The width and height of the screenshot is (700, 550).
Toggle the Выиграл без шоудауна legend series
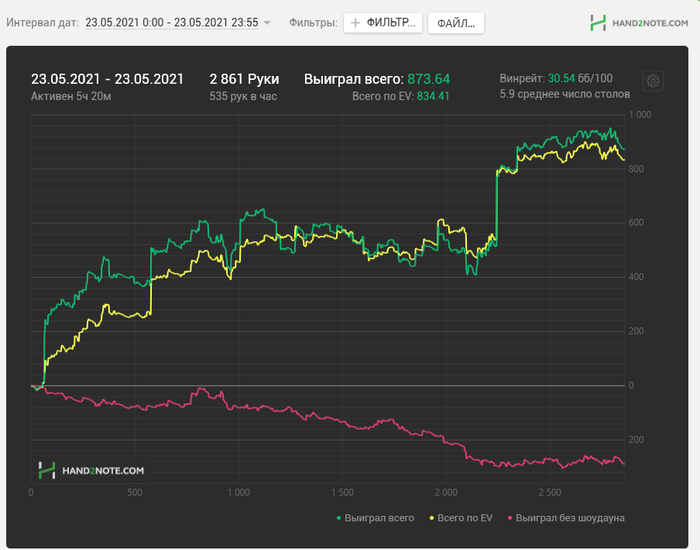tap(566, 518)
